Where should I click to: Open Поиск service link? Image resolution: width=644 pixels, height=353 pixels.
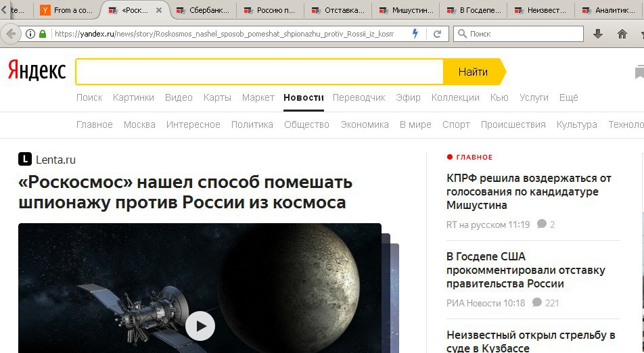point(89,97)
